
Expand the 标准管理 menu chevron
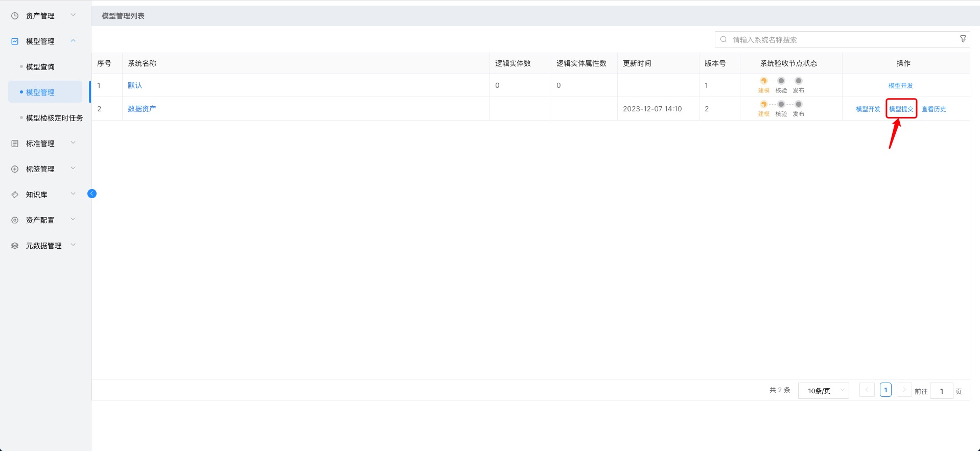coord(73,143)
